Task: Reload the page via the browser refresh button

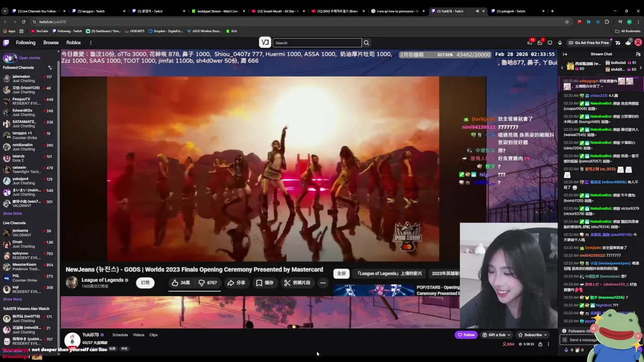Action: (23, 22)
